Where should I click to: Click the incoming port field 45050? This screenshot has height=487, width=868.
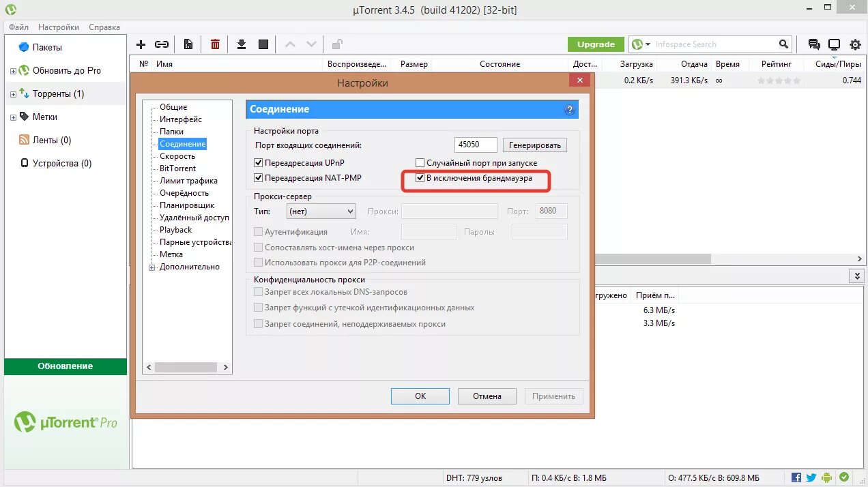pos(476,145)
